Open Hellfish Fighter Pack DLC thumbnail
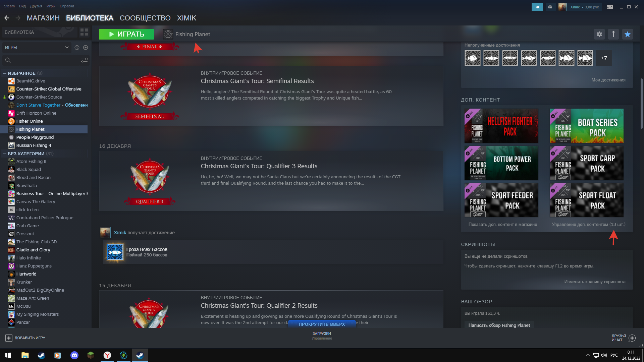Screen dimensions: 644x362 (x=501, y=126)
